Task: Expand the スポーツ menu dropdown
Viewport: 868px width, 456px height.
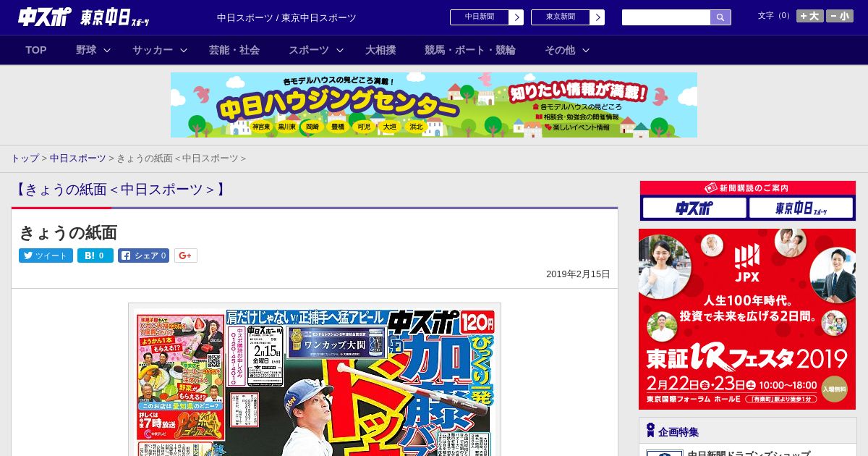Action: (316, 50)
